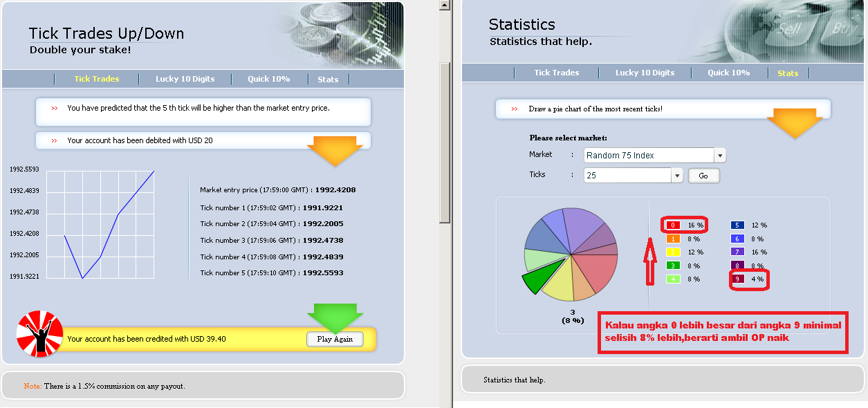Viewport: 868px width, 408px height.
Task: Click light green digit 4 legend swatch
Action: tap(674, 279)
